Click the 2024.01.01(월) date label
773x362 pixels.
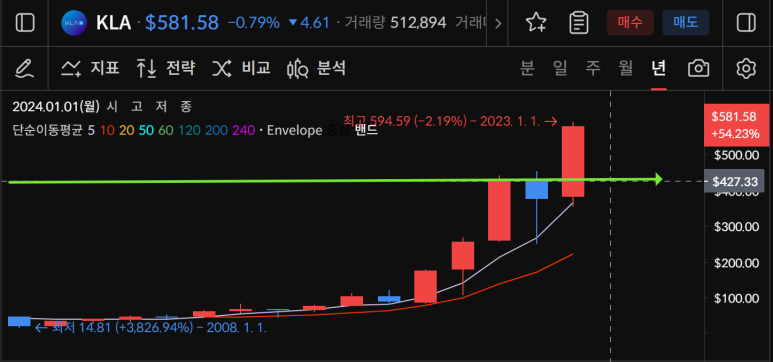pos(56,106)
